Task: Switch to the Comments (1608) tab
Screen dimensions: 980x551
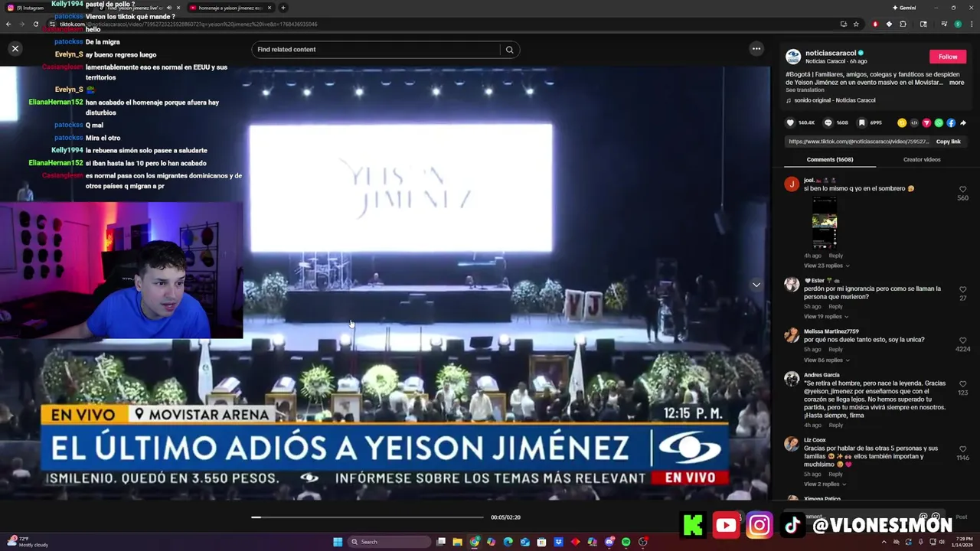Action: coord(830,159)
